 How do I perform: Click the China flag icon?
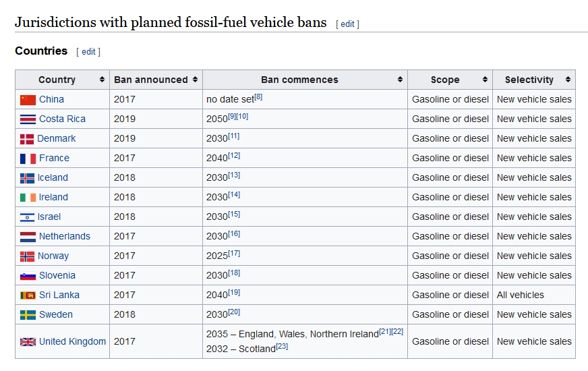pos(28,100)
